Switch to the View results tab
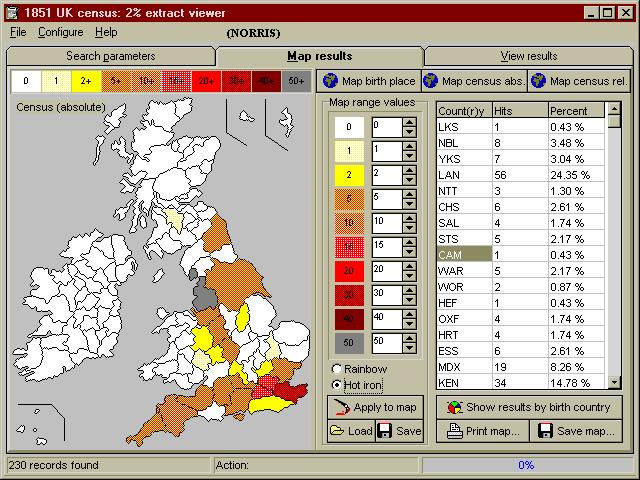 click(x=529, y=56)
